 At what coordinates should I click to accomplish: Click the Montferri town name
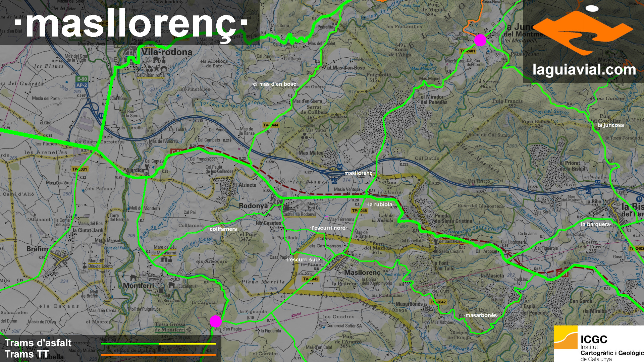(138, 286)
